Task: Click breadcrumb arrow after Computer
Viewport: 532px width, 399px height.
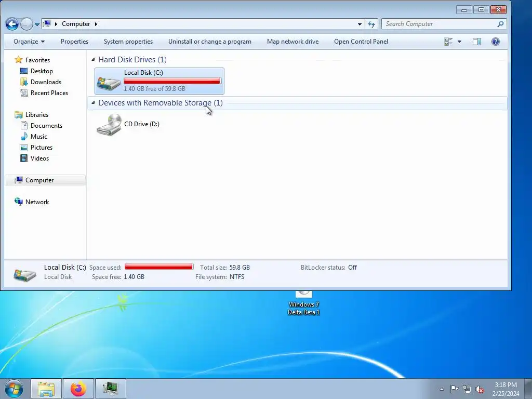Action: (x=96, y=24)
